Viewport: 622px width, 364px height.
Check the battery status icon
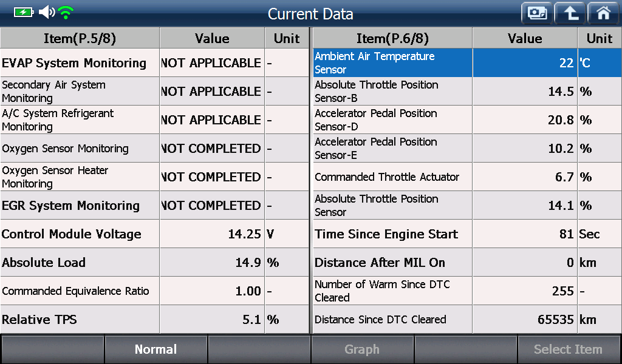(x=24, y=12)
